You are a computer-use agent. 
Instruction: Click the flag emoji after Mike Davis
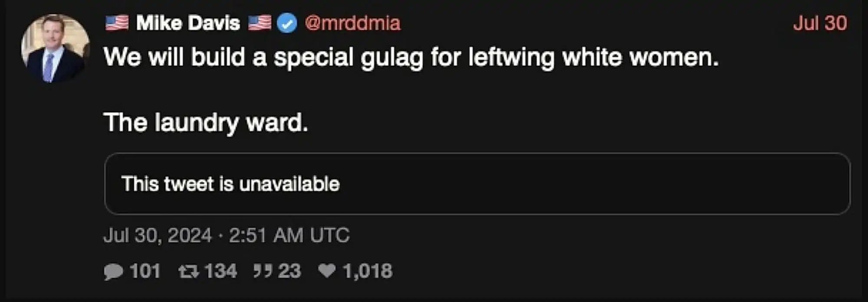pyautogui.click(x=260, y=23)
